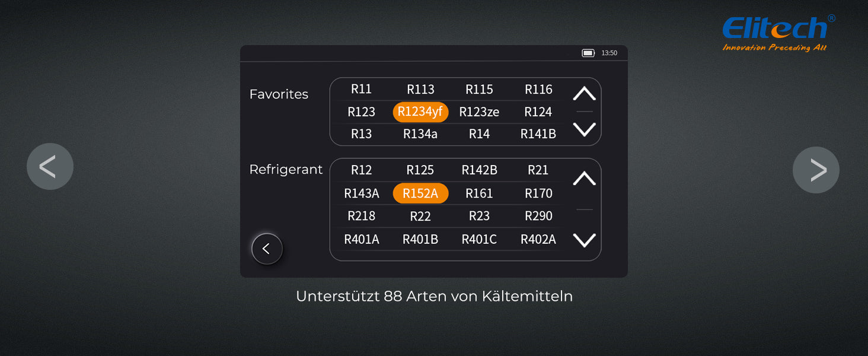The height and width of the screenshot is (356, 868).
Task: Tap the battery icon in the status bar
Action: click(x=588, y=53)
